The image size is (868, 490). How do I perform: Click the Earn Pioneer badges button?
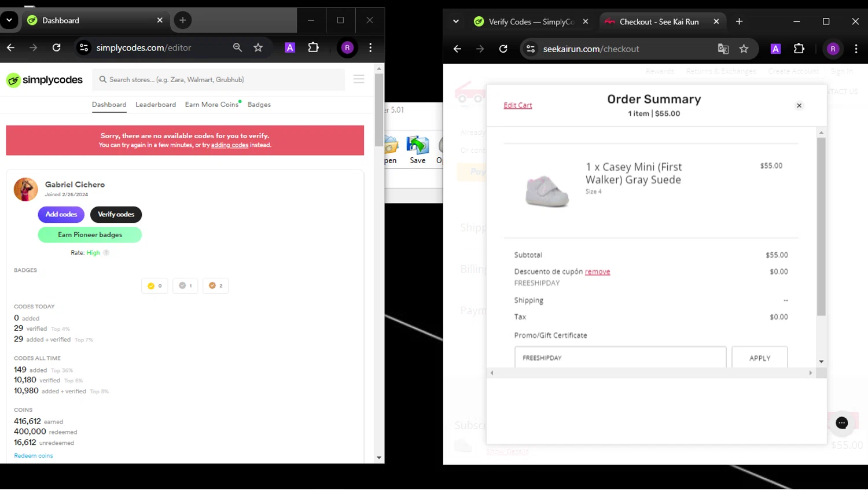click(x=90, y=235)
